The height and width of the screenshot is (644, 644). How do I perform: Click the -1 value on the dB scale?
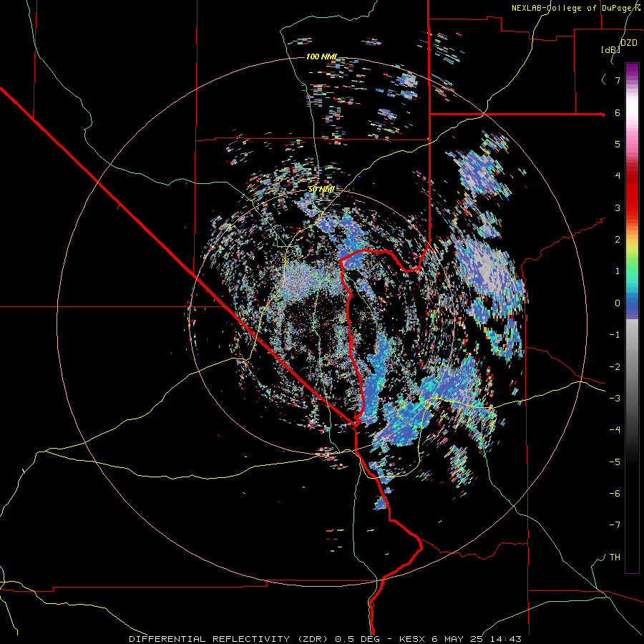615,335
